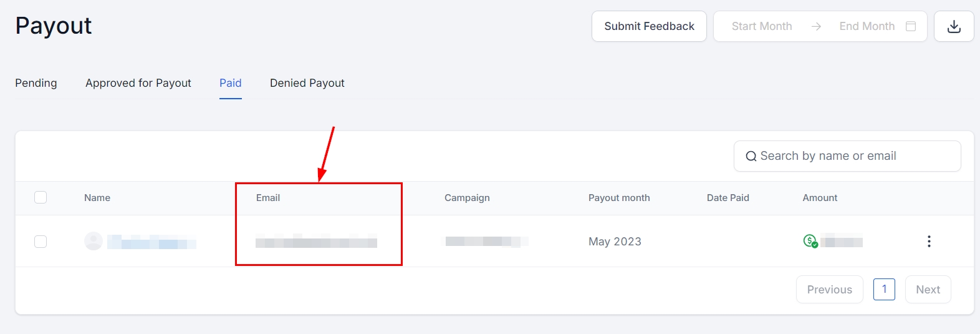Click the user avatar in the row
Image resolution: width=980 pixels, height=334 pixels.
pos(94,241)
